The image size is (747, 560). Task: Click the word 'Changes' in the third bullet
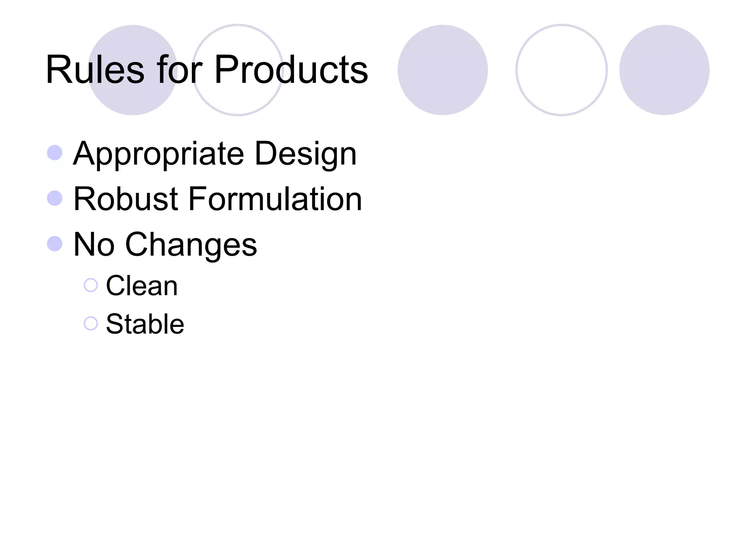click(x=191, y=245)
